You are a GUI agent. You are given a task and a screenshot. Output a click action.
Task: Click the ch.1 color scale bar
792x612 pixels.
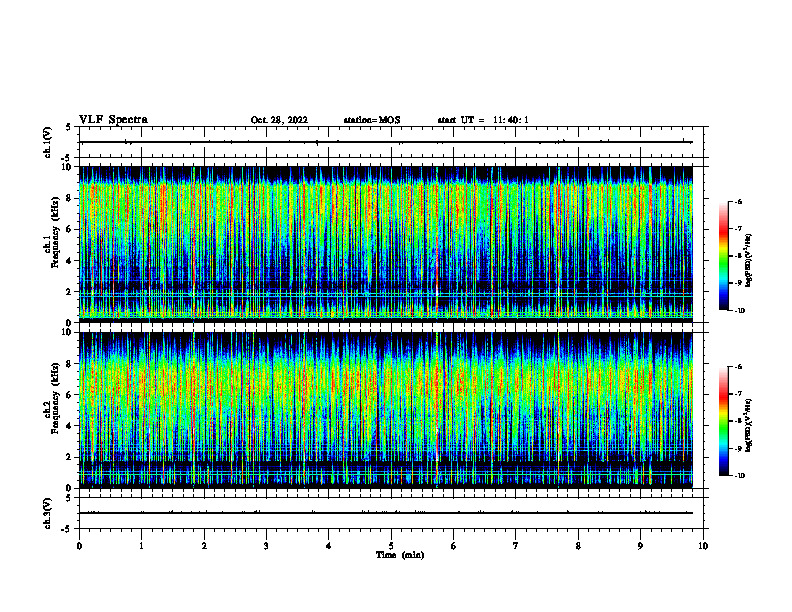coord(724,256)
